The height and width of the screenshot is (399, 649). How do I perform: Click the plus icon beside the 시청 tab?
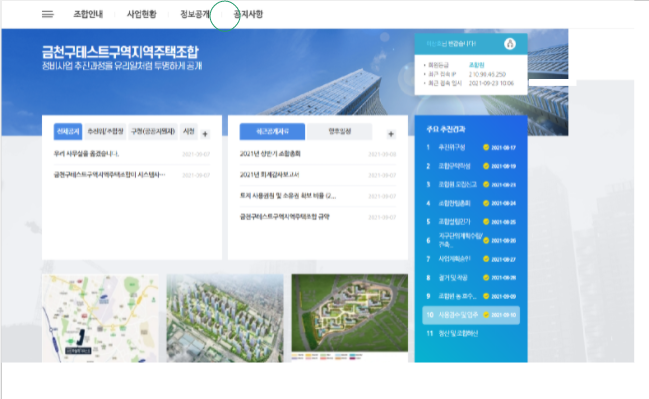tap(205, 134)
